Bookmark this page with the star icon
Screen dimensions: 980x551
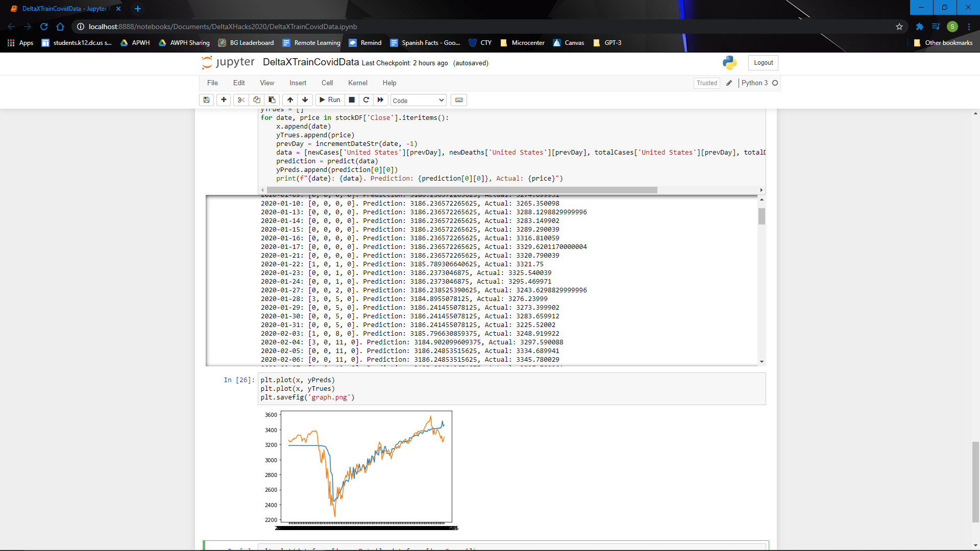click(899, 27)
